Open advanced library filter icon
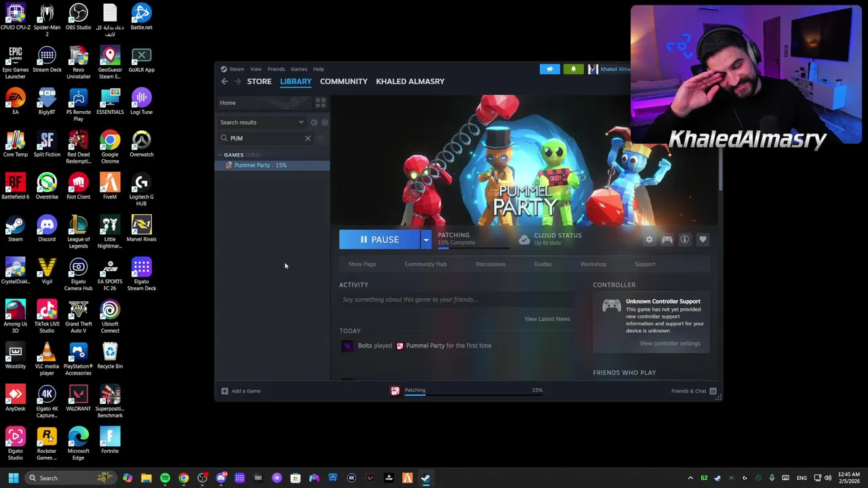Viewport: 868px width, 488px height. click(x=321, y=138)
